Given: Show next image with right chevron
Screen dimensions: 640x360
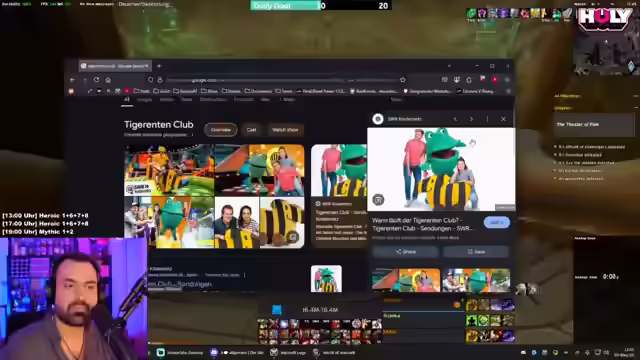Looking at the screenshot, I should pos(471,119).
